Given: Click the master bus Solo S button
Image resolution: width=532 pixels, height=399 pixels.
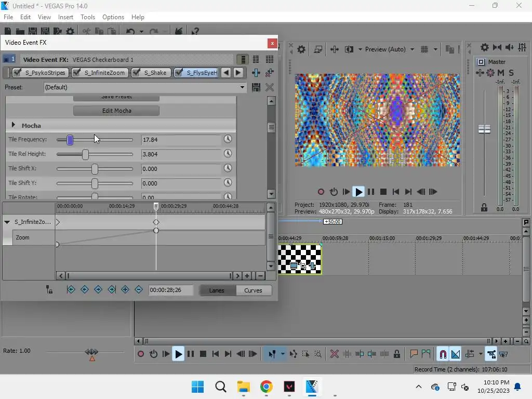Looking at the screenshot, I should tap(511, 73).
